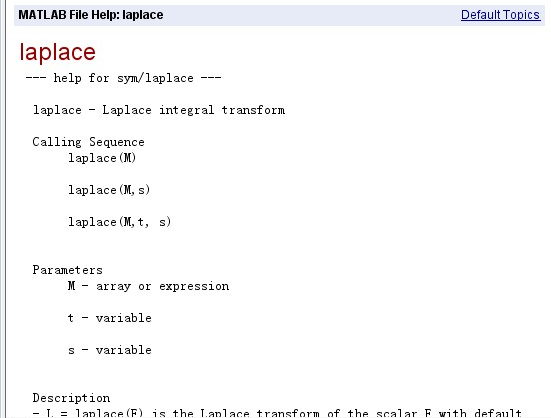Screen dimensions: 551x418
Task: Click the 'L = laplace(F)' description line
Action: pyautogui.click(x=277, y=412)
